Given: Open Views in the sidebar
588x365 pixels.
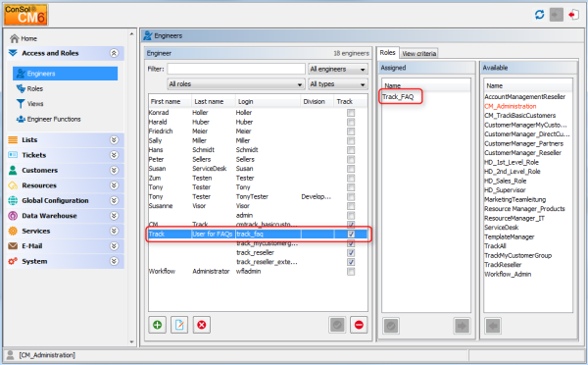Looking at the screenshot, I should click(29, 104).
